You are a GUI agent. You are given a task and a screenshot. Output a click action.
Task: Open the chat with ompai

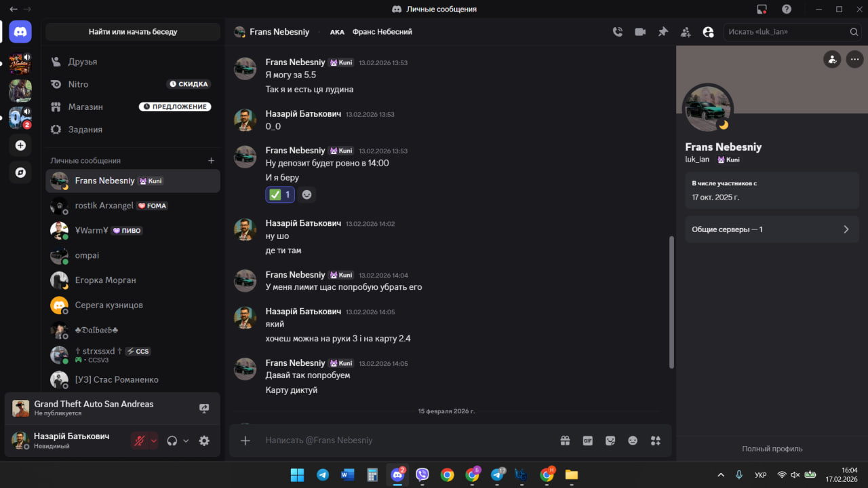[133, 255]
